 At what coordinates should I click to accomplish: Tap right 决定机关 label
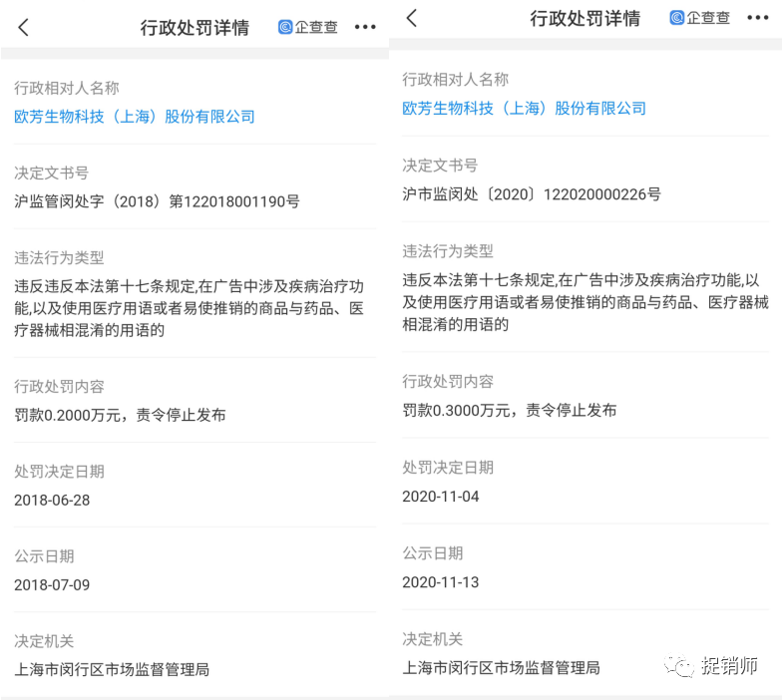[x=433, y=639]
